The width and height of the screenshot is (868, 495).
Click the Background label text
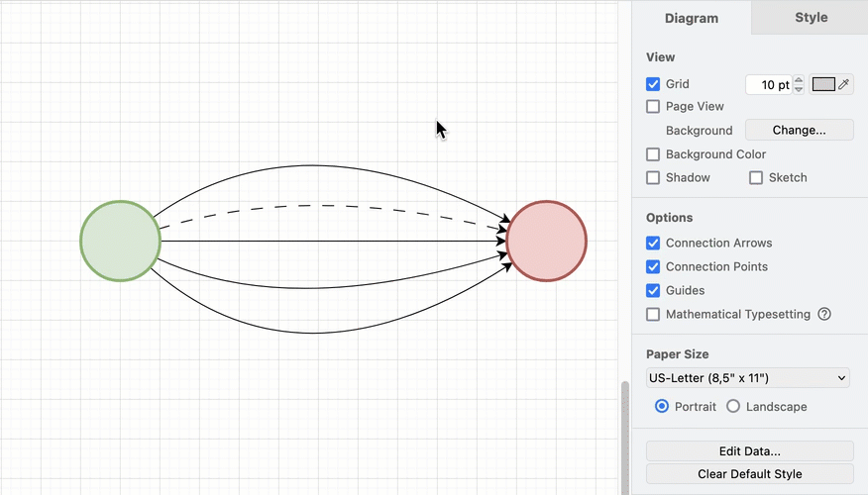click(699, 131)
